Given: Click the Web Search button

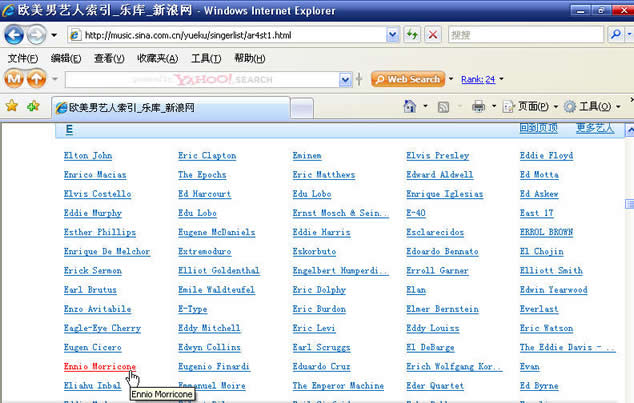Looking at the screenshot, I should [408, 79].
